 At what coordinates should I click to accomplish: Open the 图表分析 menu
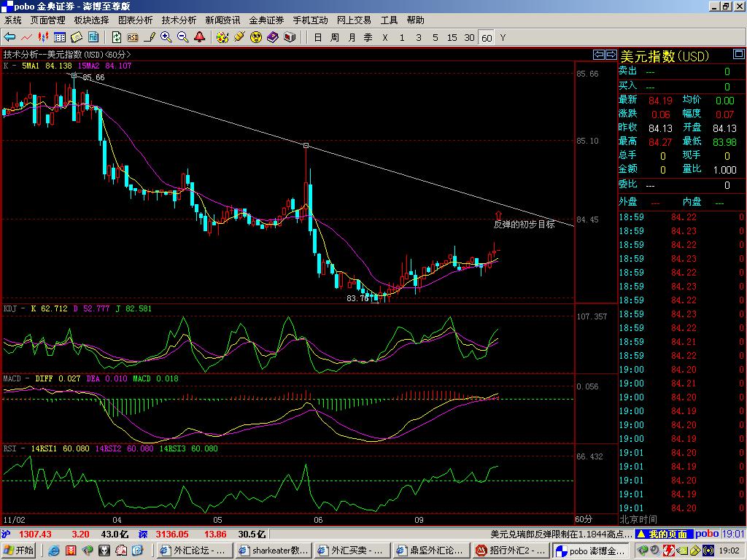[136, 20]
